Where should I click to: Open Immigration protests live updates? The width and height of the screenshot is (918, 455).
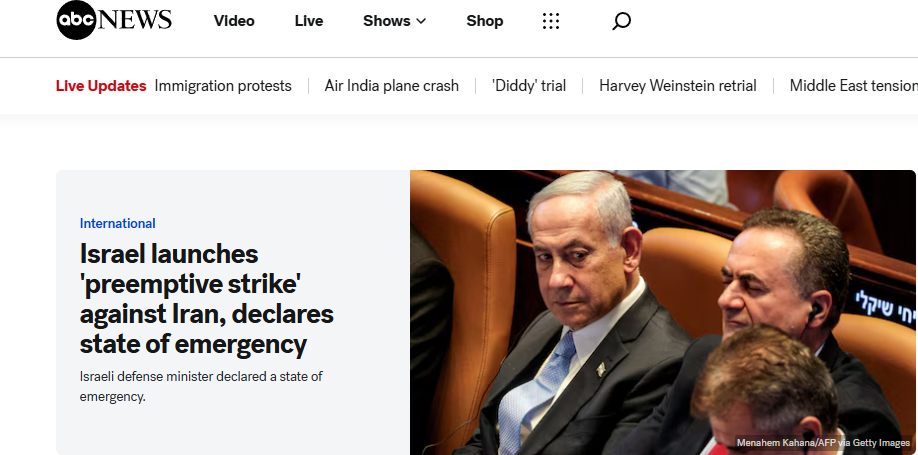222,86
